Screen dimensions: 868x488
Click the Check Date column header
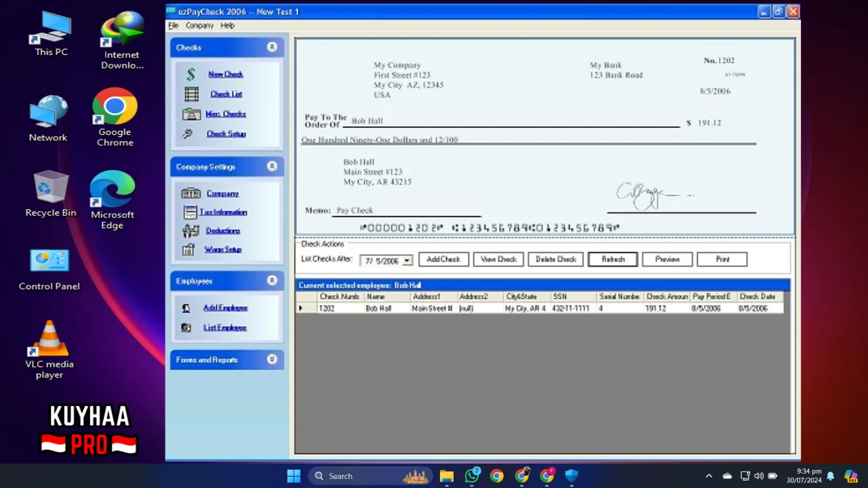760,297
